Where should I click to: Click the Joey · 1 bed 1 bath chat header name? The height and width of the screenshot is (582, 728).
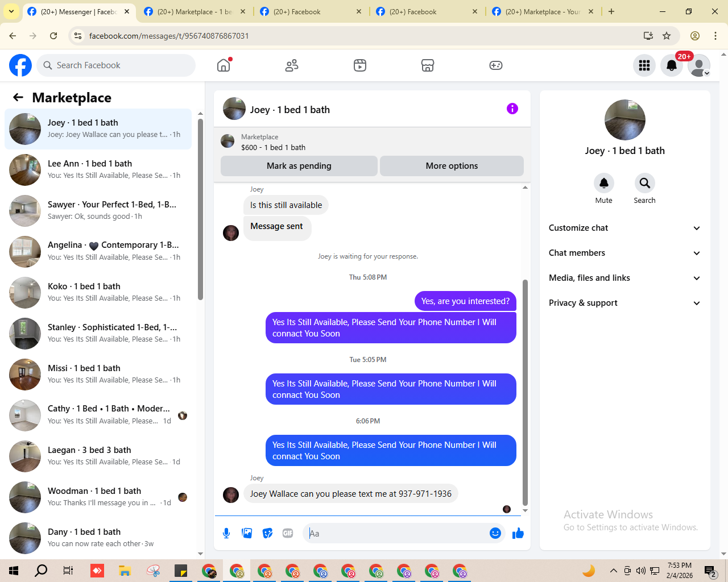(x=290, y=110)
